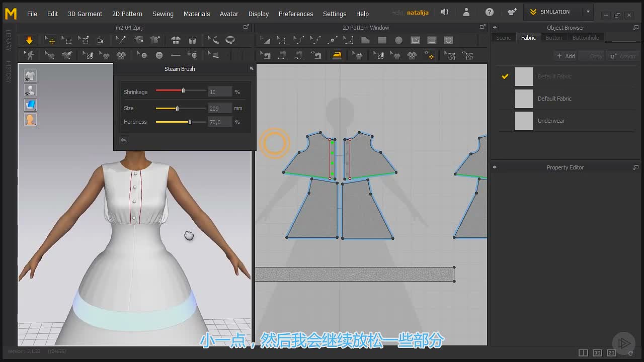Undock the Object Browser with the pop-out icon
Screen dimensions: 644x362
click(x=636, y=28)
